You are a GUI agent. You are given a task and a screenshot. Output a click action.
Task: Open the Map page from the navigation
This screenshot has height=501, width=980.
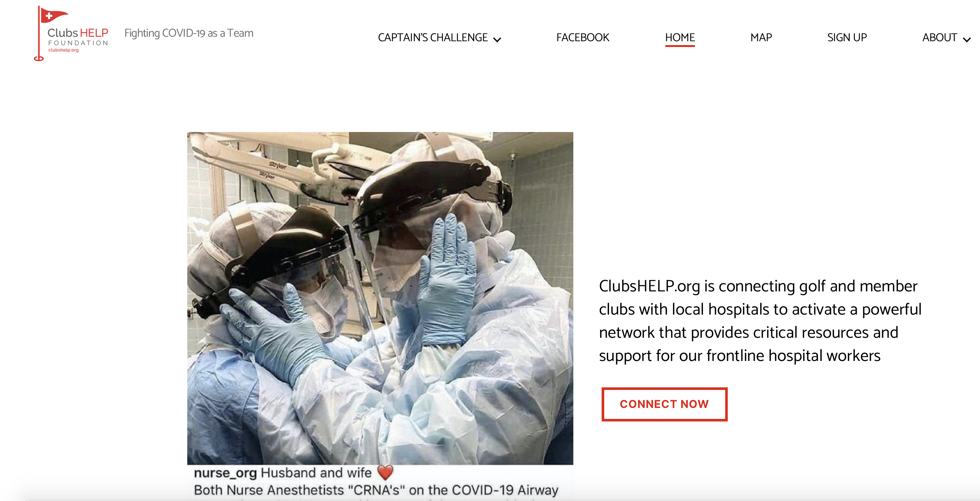[761, 37]
